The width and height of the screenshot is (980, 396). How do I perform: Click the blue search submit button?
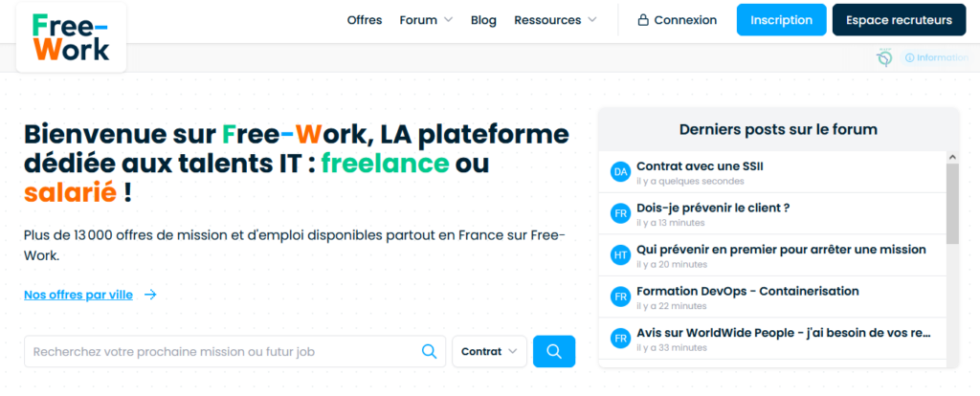[554, 352]
